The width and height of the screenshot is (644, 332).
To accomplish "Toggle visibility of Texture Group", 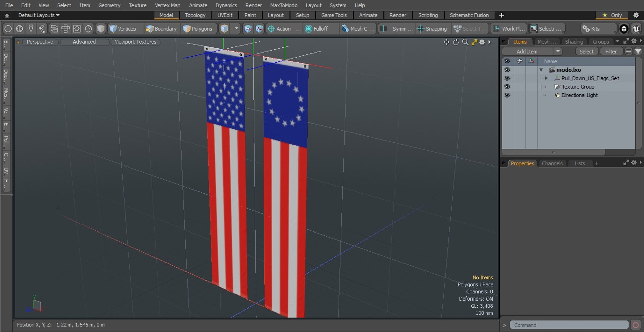I will [507, 87].
